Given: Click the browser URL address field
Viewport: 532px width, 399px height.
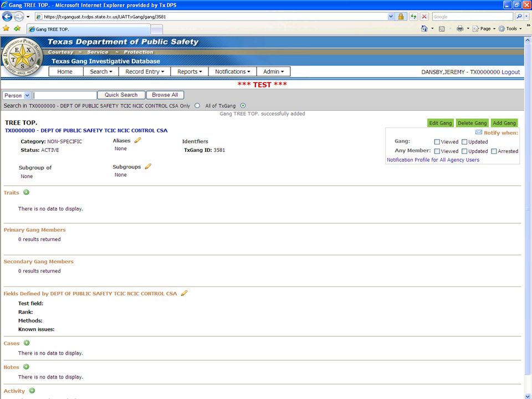Looking at the screenshot, I should pos(215,17).
